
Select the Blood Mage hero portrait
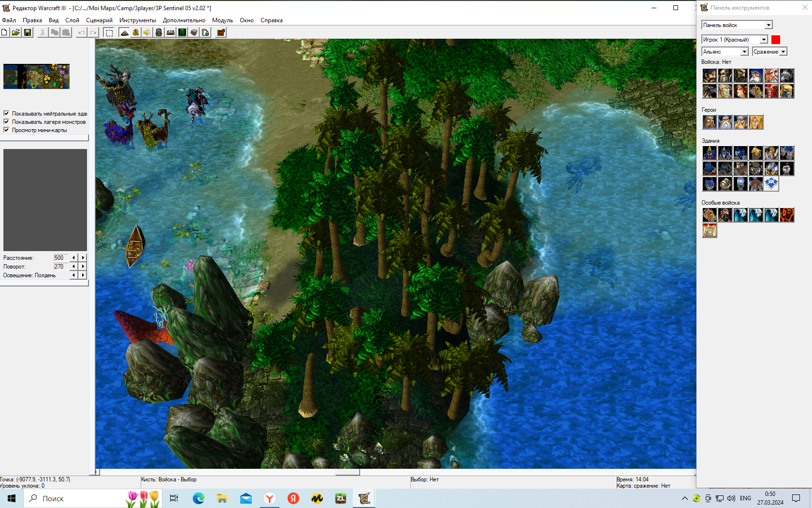756,122
